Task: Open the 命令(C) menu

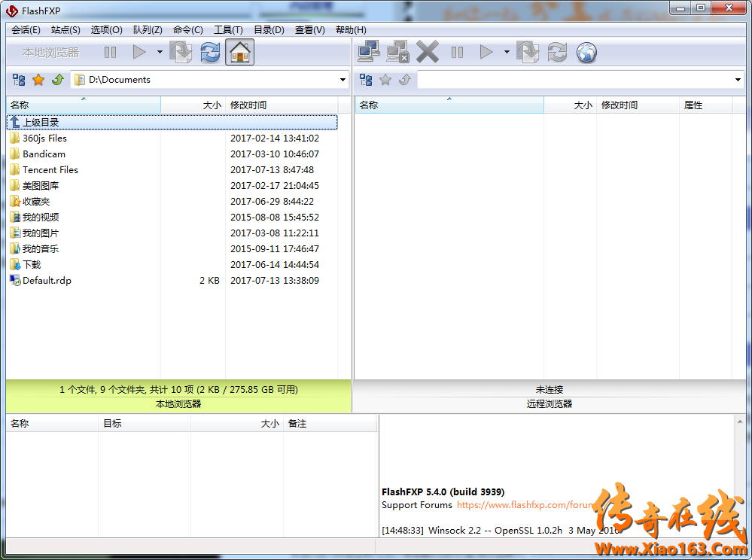Action: click(188, 29)
